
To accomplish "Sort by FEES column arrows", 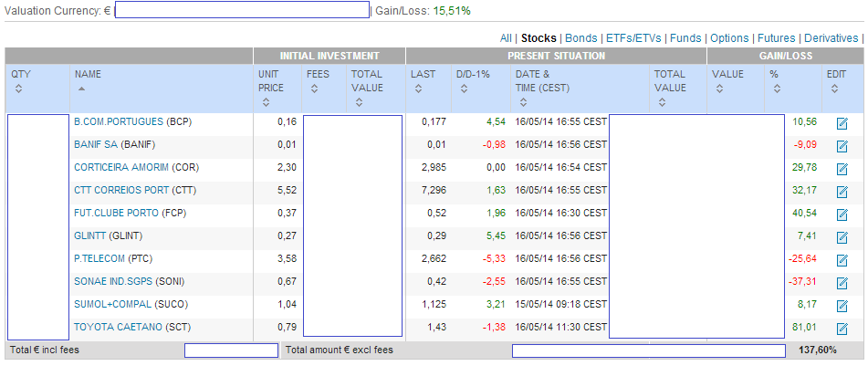I will coord(315,89).
